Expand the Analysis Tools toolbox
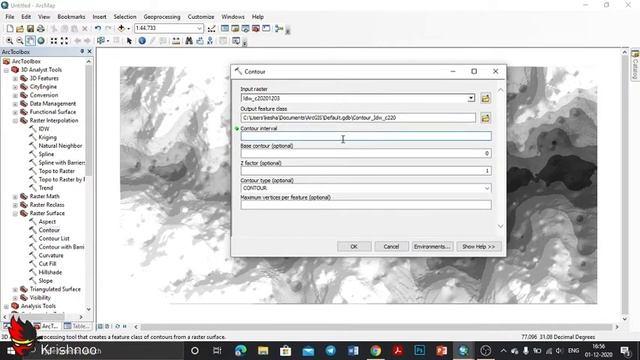This screenshot has width=640, height=360. pyautogui.click(x=6, y=306)
